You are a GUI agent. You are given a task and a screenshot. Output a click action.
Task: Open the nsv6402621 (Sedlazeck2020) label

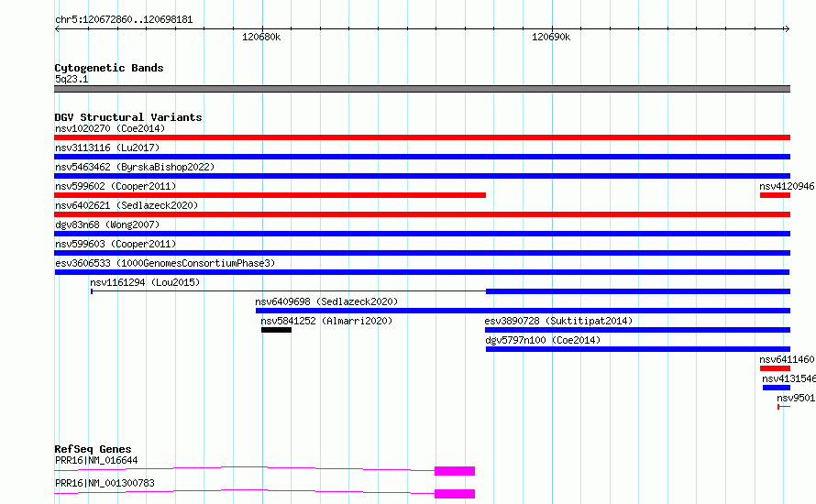click(x=127, y=205)
